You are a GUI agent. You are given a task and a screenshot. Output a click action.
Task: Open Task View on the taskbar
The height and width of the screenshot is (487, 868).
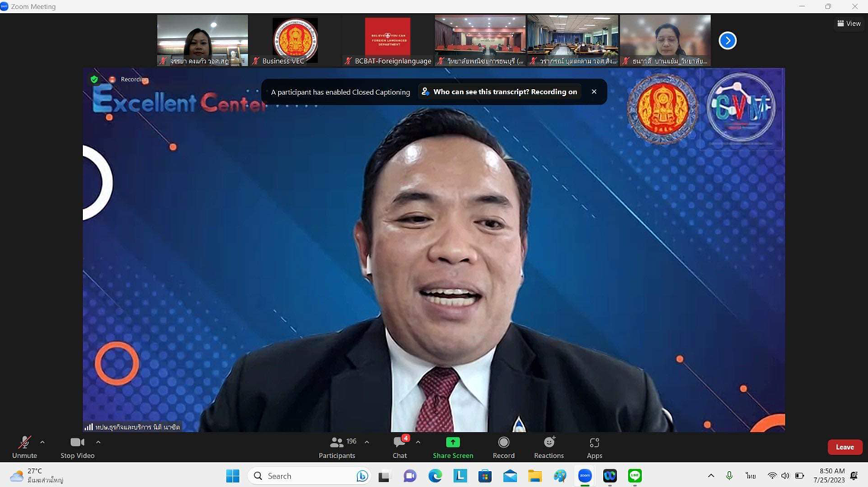(x=385, y=476)
